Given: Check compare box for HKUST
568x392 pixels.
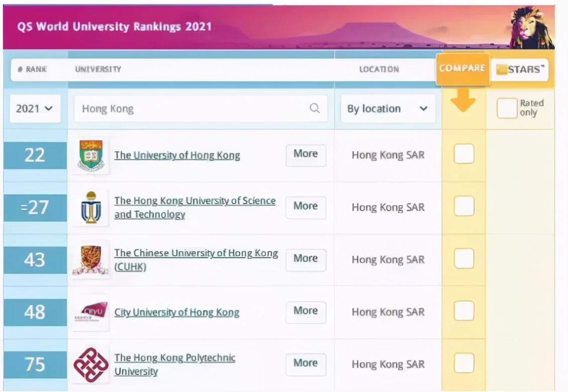Looking at the screenshot, I should pos(464,206).
